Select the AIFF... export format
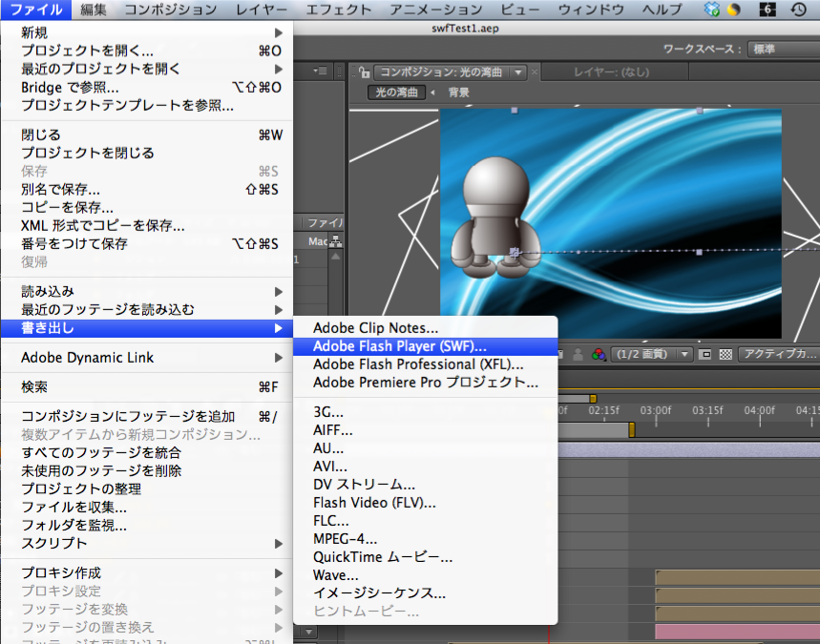This screenshot has height=644, width=820. [x=425, y=430]
